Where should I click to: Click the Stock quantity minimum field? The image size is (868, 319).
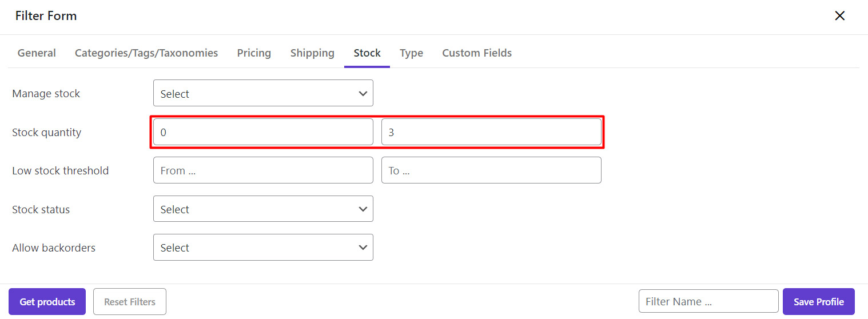263,132
